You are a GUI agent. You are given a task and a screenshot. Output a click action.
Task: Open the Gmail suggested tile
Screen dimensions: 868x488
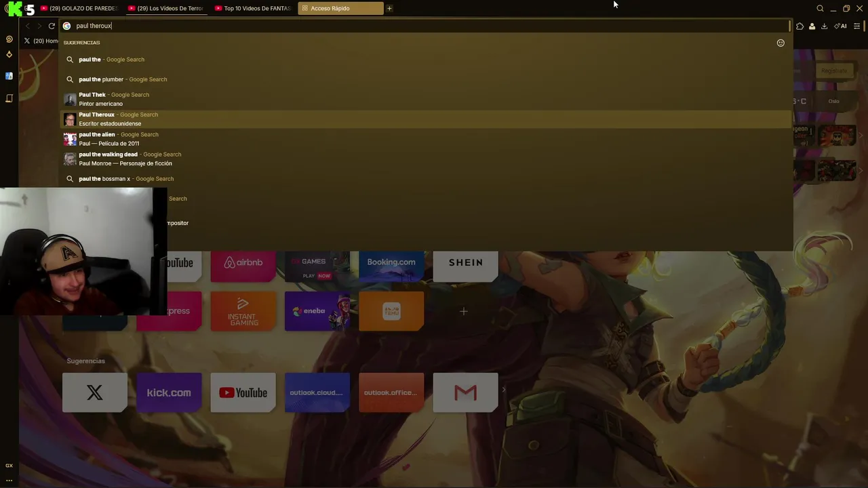coord(465,392)
